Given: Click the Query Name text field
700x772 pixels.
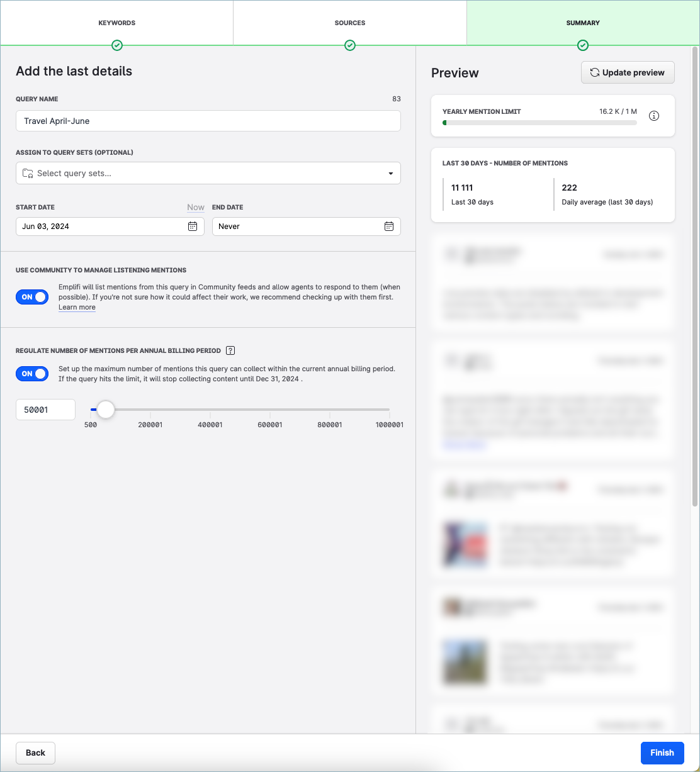Looking at the screenshot, I should coord(208,121).
